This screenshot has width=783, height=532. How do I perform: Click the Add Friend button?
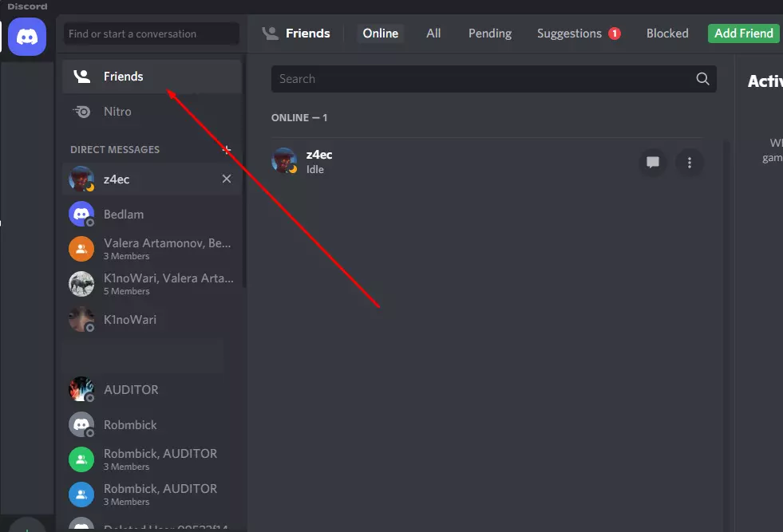744,33
